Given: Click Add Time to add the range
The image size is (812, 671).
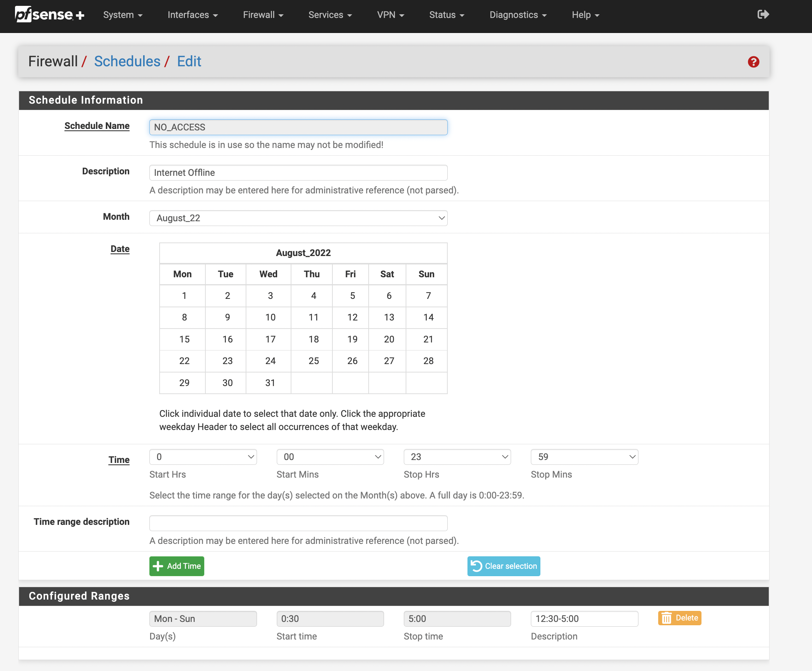Looking at the screenshot, I should tap(176, 566).
